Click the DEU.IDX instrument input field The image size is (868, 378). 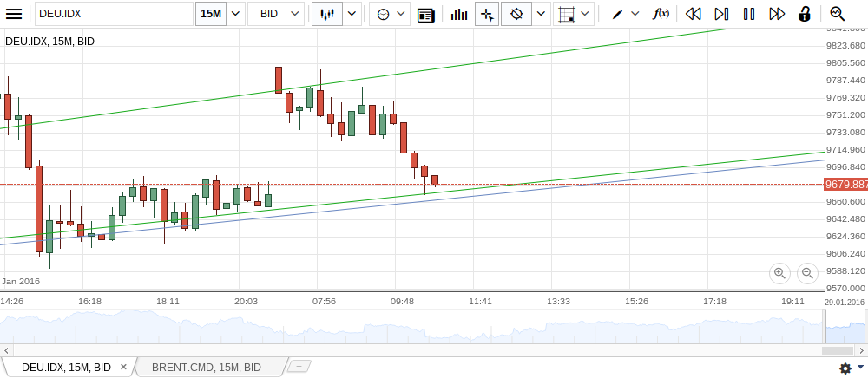tap(113, 14)
